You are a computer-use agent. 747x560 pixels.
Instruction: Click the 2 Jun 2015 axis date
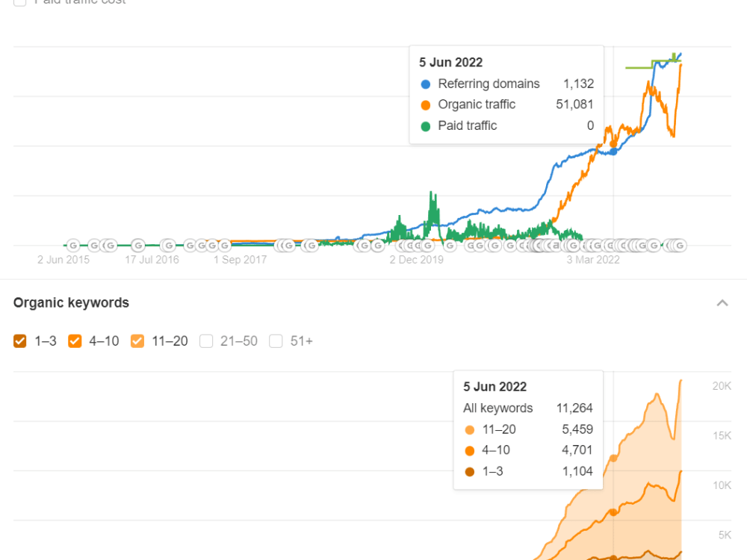point(63,260)
